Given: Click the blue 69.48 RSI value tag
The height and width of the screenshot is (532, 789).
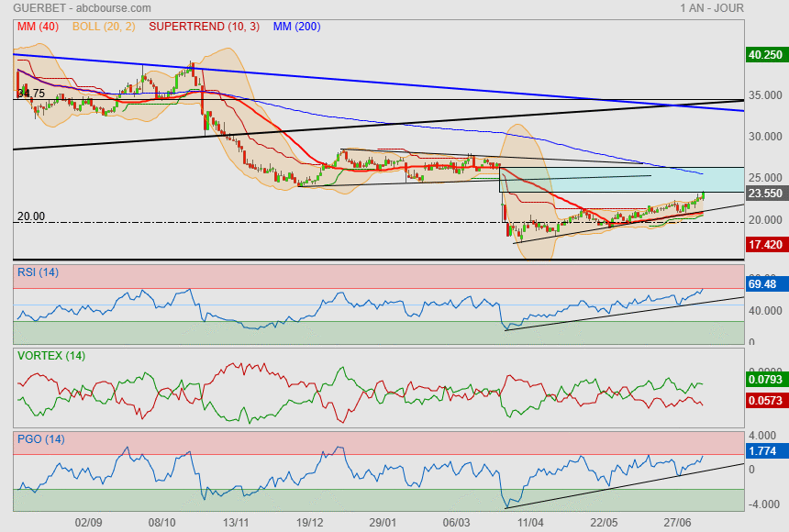Looking at the screenshot, I should [x=764, y=285].
